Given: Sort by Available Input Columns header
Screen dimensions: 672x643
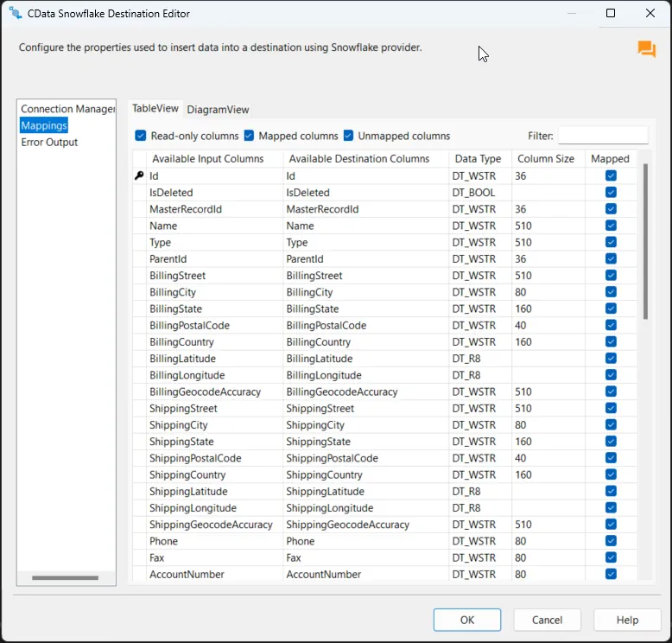Looking at the screenshot, I should [207, 159].
